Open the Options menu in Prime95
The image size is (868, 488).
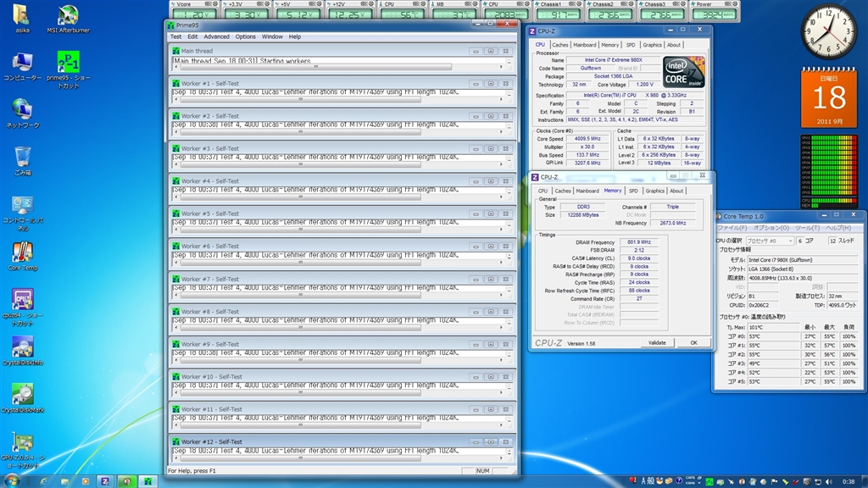click(245, 36)
